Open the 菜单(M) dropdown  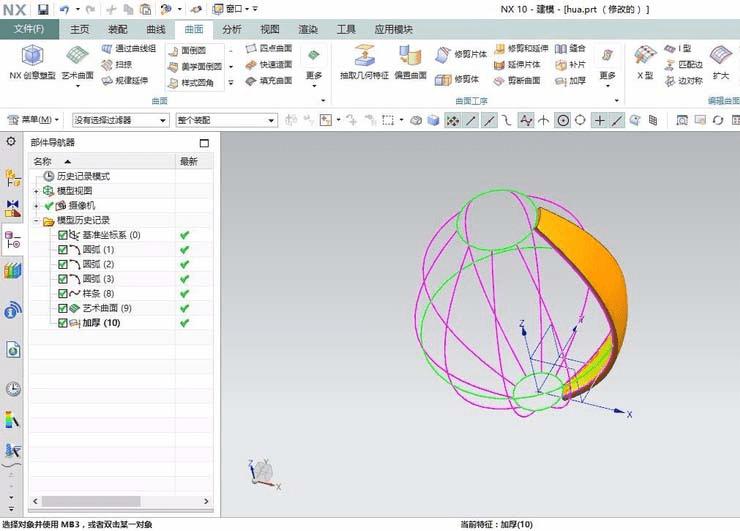click(33, 120)
